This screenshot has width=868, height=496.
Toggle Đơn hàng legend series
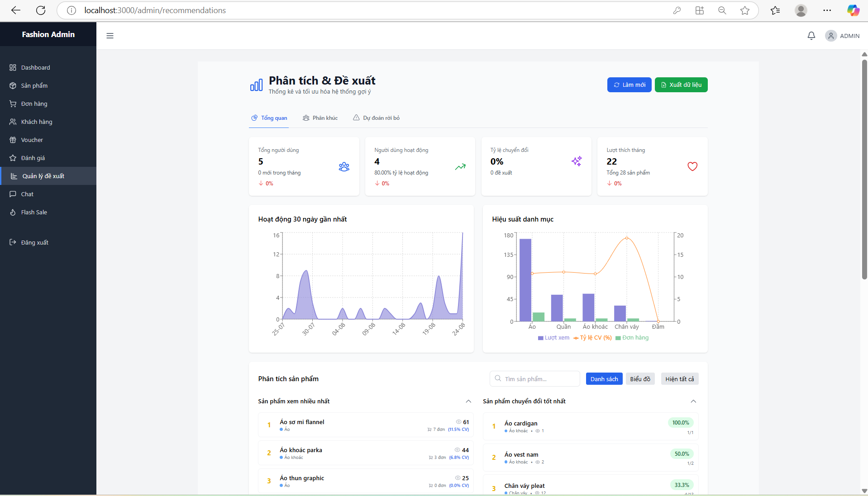632,338
